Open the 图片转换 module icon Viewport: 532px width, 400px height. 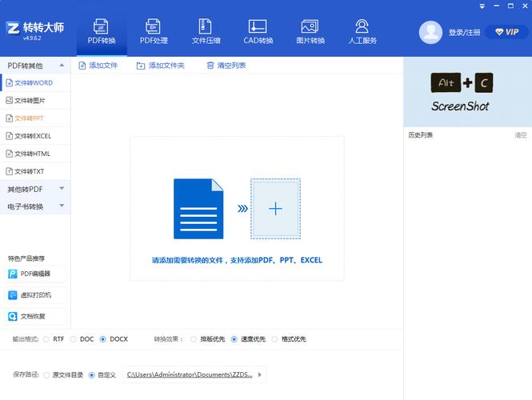tap(310, 26)
